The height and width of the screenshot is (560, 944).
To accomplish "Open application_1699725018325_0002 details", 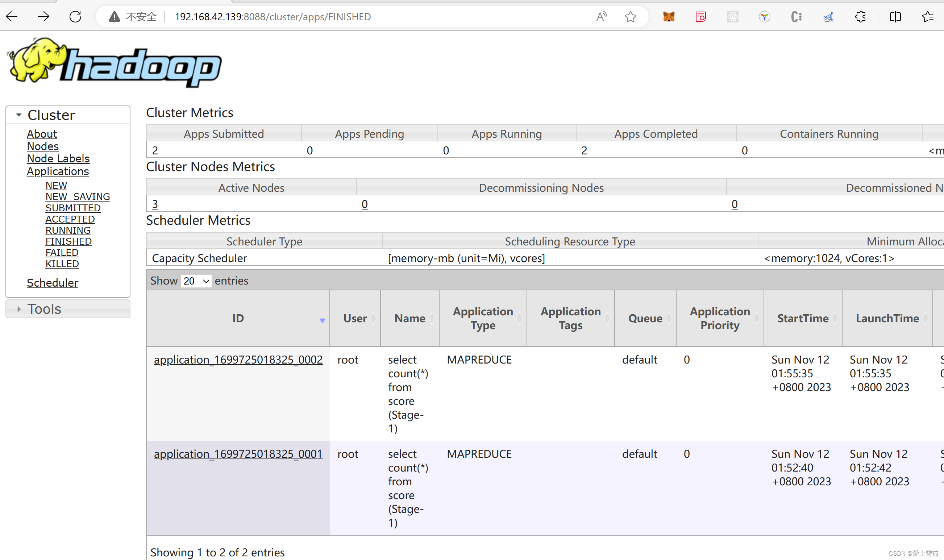I will (238, 360).
